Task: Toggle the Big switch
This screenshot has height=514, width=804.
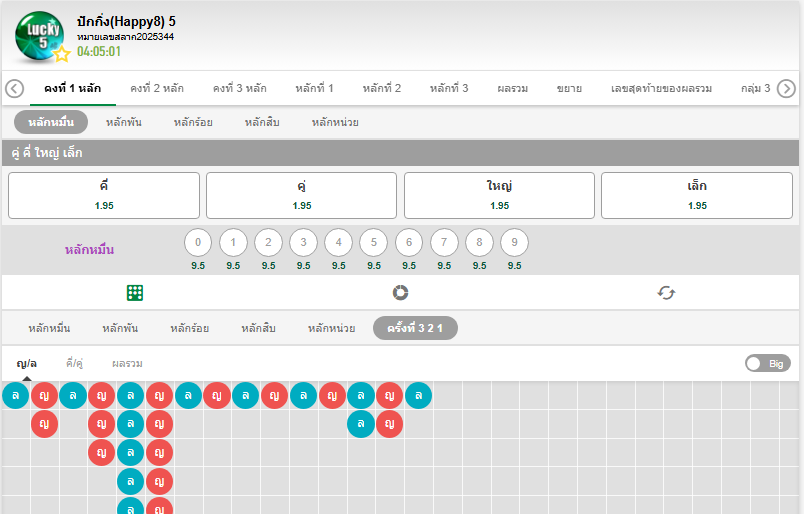Action: tap(768, 363)
